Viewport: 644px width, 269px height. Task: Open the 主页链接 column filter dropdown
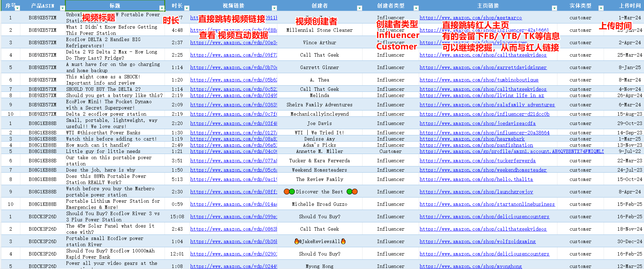coord(554,8)
